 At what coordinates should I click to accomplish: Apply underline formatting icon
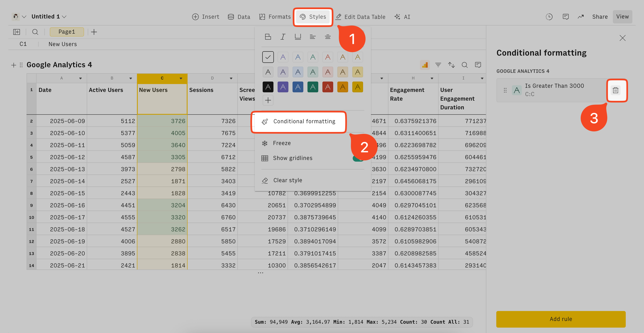298,37
